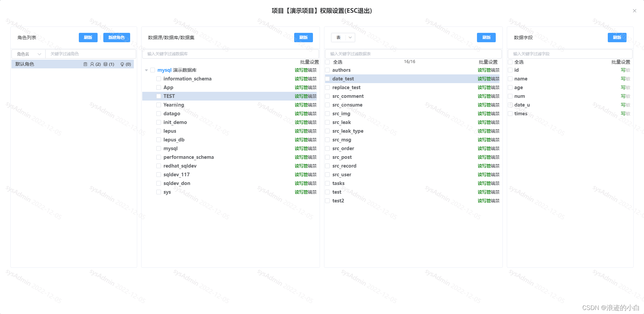Select the src_consume table name

pos(347,105)
